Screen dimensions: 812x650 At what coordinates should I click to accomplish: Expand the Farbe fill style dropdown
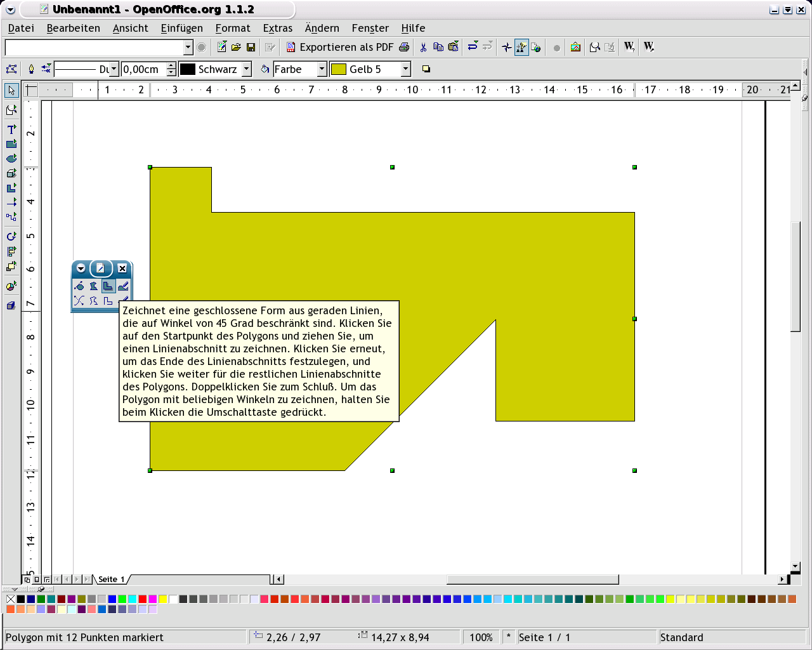(x=322, y=69)
